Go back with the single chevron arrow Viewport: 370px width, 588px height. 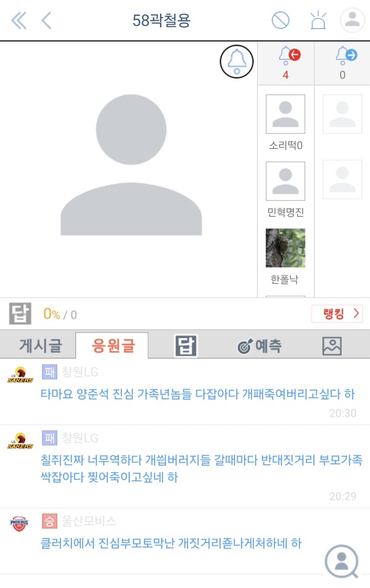(46, 21)
